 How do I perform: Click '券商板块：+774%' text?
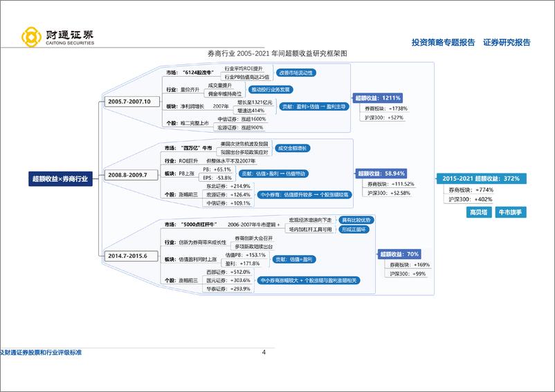(471, 190)
